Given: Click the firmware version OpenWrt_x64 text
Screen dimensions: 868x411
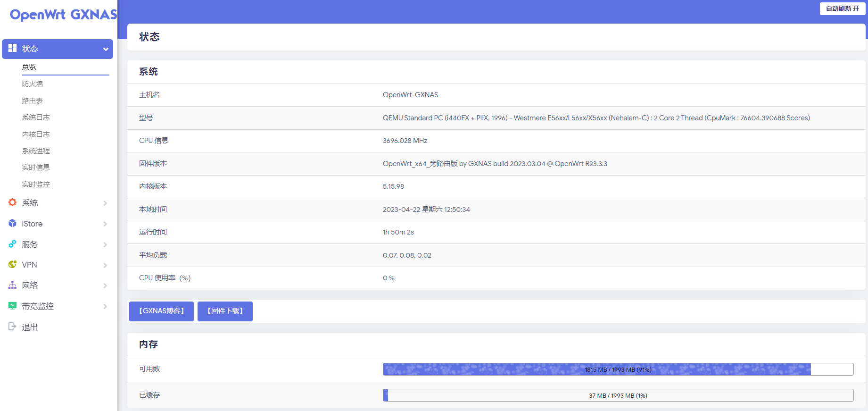Looking at the screenshot, I should pos(495,164).
